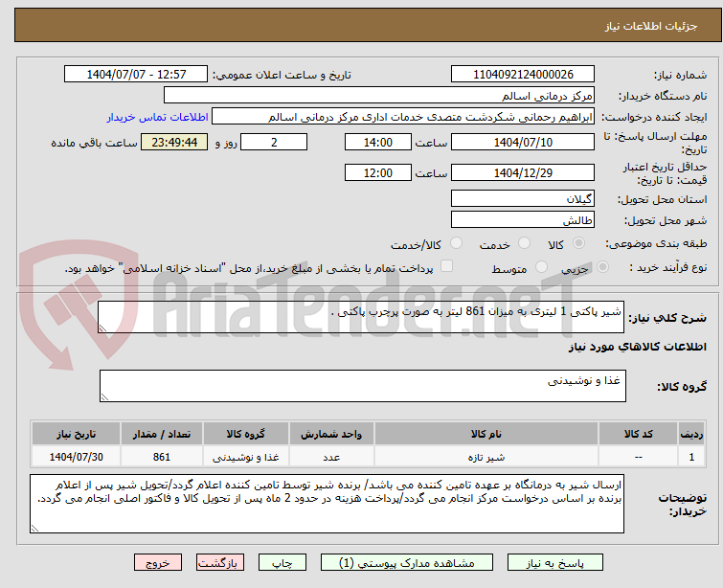Image resolution: width=723 pixels, height=588 pixels.
Task: Select the متوسط purchase type radio
Action: (541, 267)
